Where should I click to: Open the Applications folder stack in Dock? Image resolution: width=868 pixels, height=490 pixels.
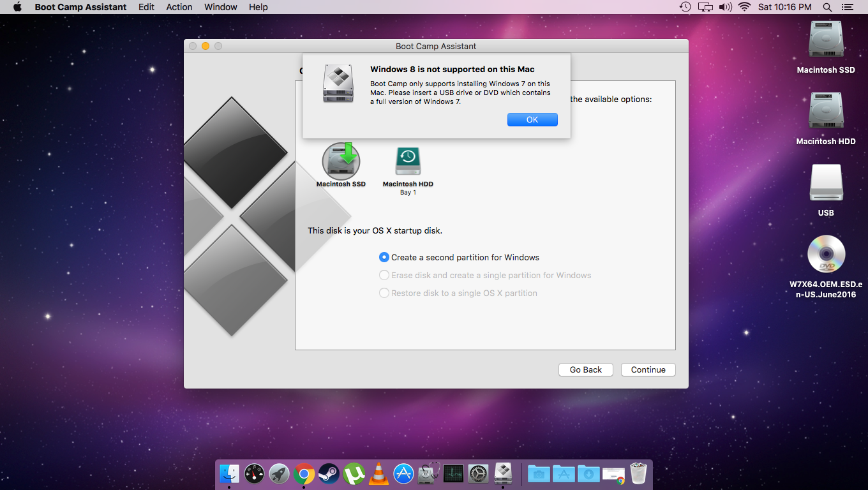pyautogui.click(x=564, y=473)
